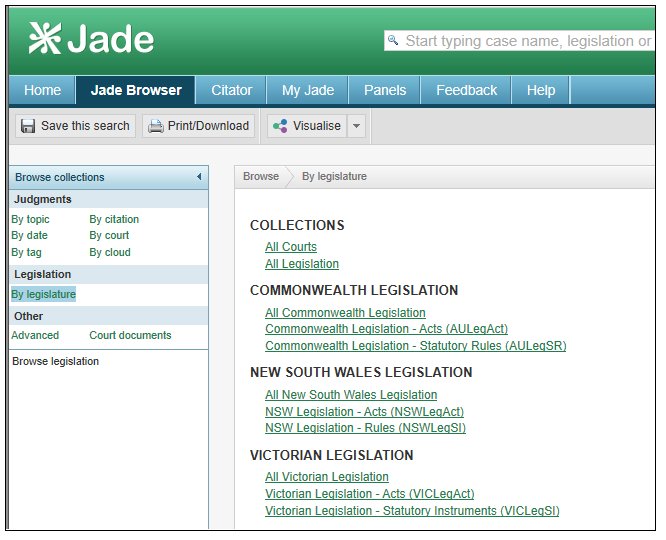Browse judgments By cloud
Screen dimensions: 666x540
point(110,253)
